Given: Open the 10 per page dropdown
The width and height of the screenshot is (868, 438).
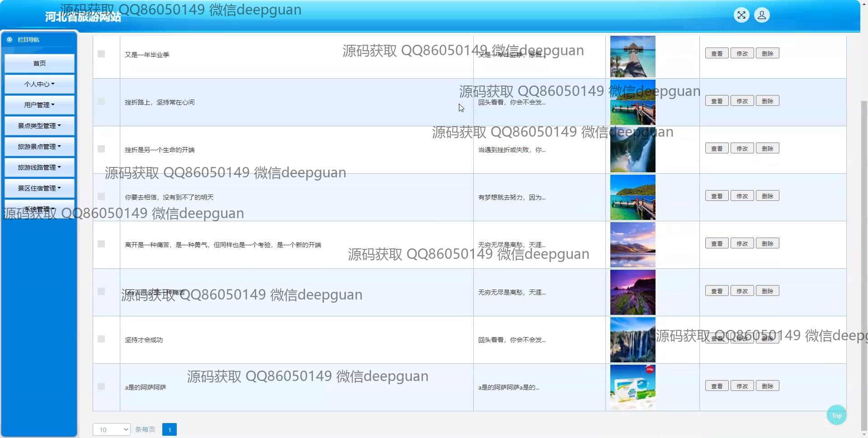Looking at the screenshot, I should tap(111, 429).
